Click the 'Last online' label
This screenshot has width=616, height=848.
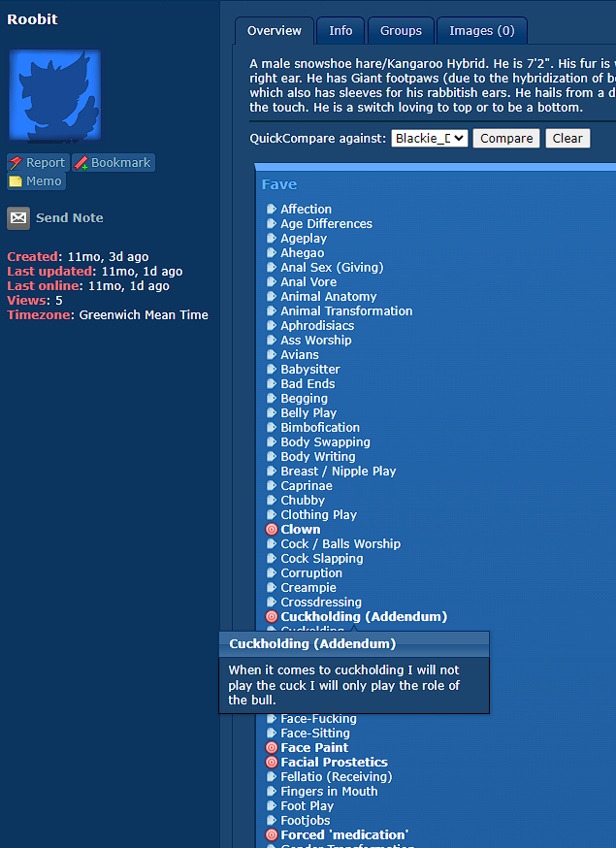point(43,286)
